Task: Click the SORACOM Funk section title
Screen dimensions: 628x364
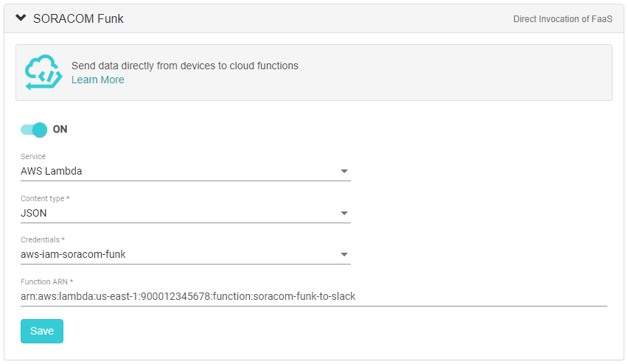Action: 78,18
